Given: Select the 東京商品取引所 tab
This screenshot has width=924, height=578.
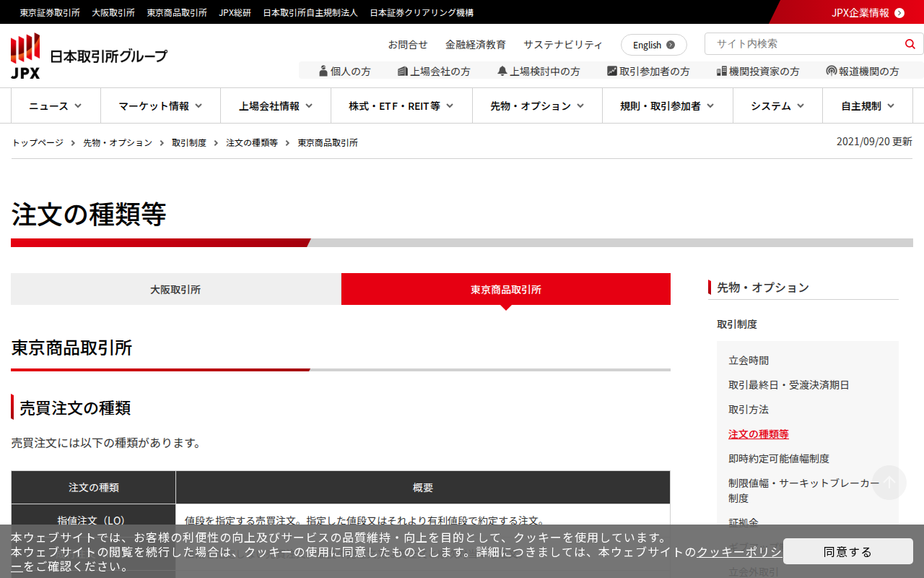Looking at the screenshot, I should click(506, 289).
